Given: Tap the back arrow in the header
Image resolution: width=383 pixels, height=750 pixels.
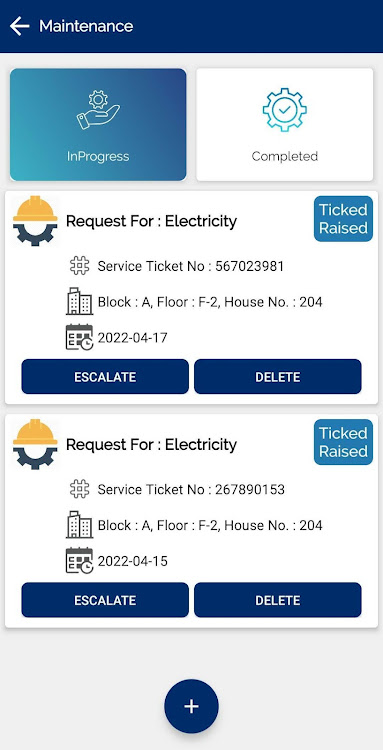Looking at the screenshot, I should tap(20, 26).
